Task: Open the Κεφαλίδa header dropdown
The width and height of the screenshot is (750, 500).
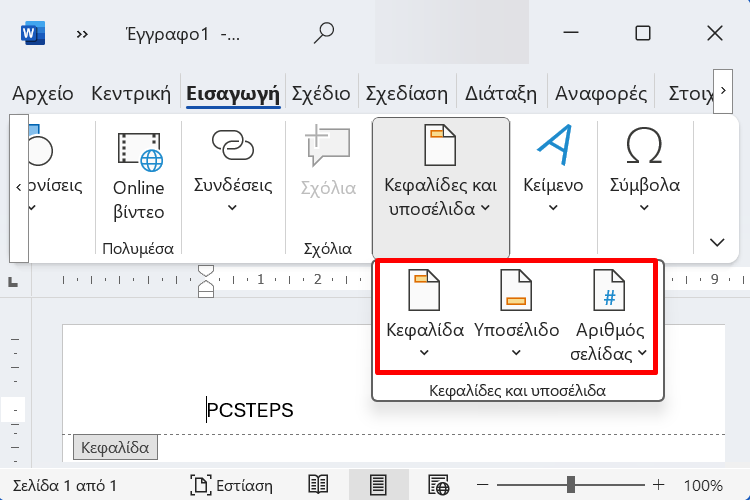Action: point(425,314)
